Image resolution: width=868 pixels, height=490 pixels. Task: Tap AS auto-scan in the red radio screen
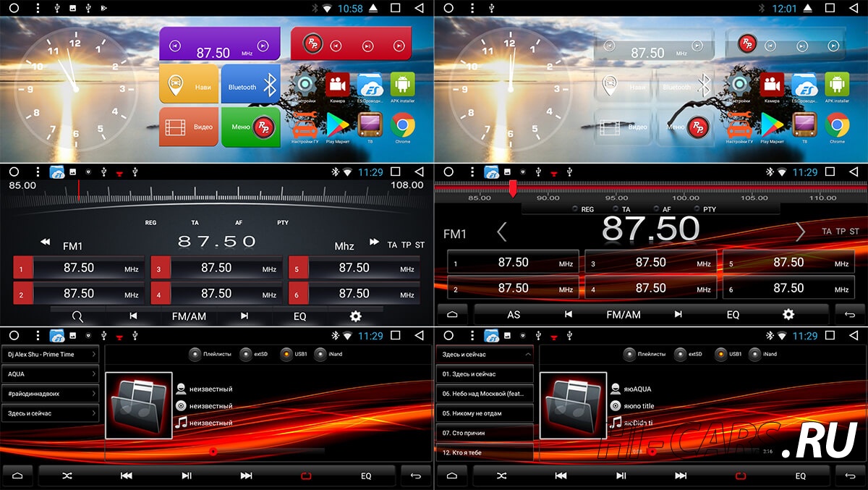click(514, 315)
